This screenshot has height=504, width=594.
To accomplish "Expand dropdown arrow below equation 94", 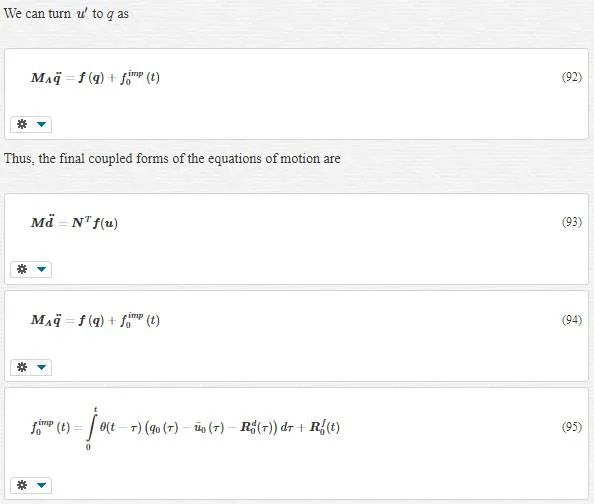I will [x=41, y=367].
